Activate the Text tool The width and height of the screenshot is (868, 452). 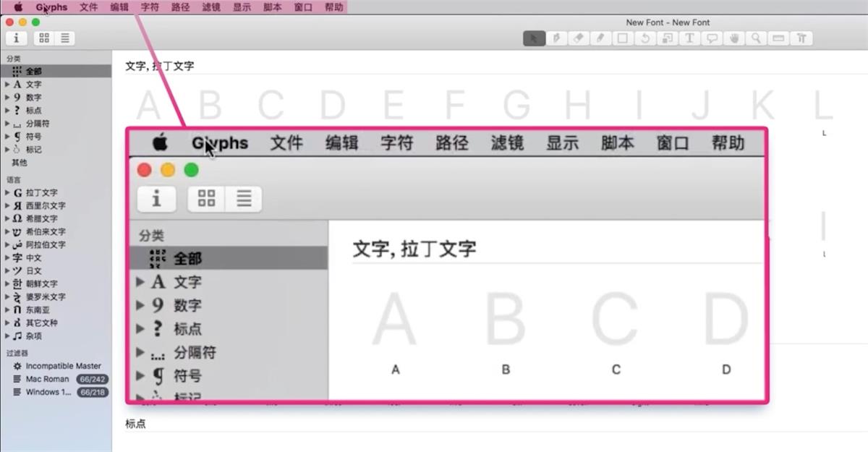(689, 38)
